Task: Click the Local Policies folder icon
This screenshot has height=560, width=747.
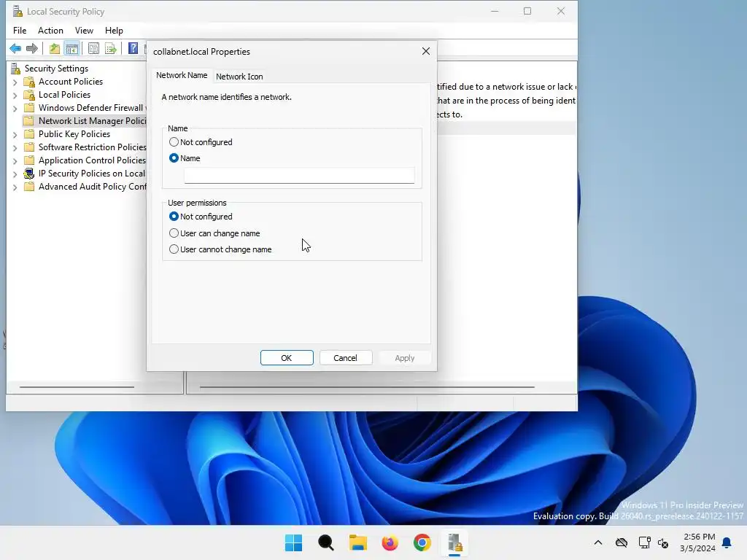Action: click(x=29, y=95)
